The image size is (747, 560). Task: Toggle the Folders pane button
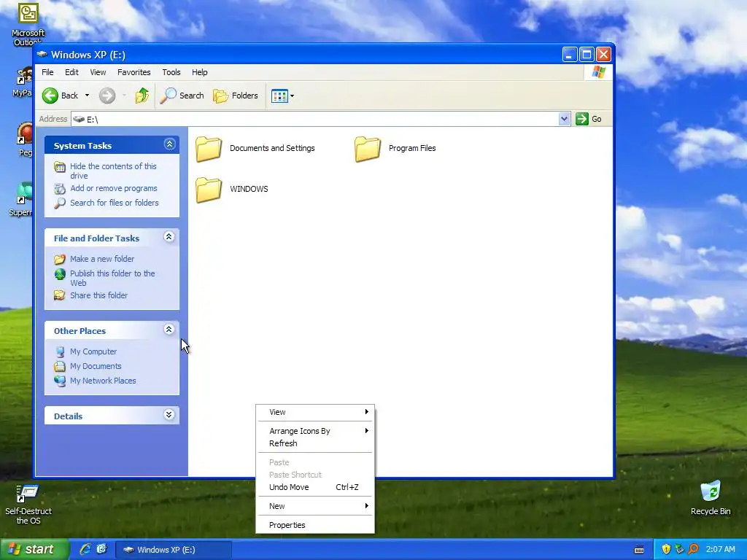pos(236,96)
